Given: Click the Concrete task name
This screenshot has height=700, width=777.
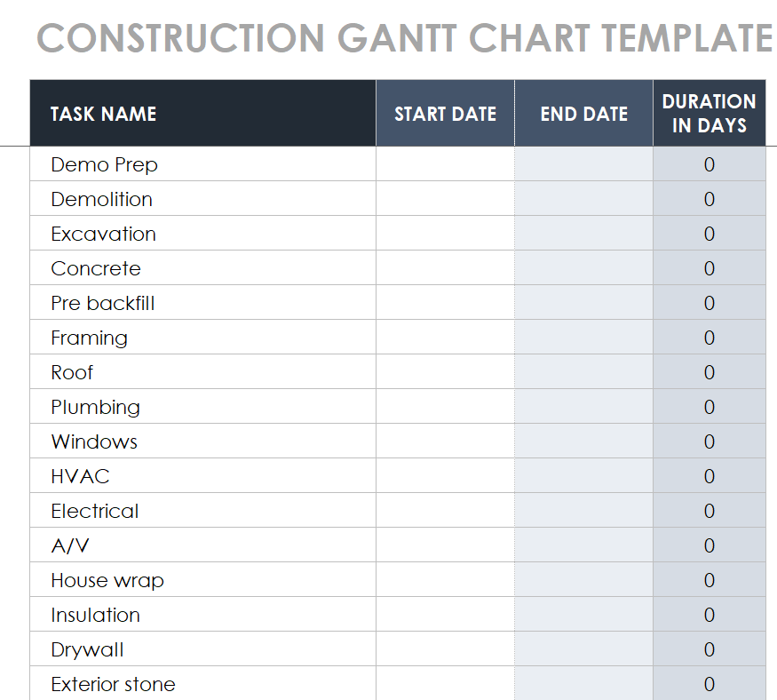Looking at the screenshot, I should [96, 268].
